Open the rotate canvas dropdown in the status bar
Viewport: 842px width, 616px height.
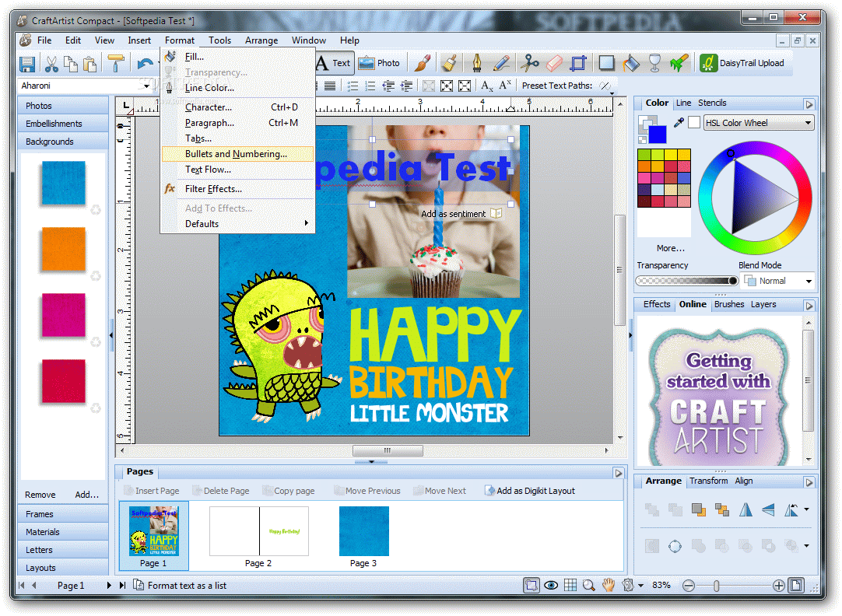coord(640,586)
